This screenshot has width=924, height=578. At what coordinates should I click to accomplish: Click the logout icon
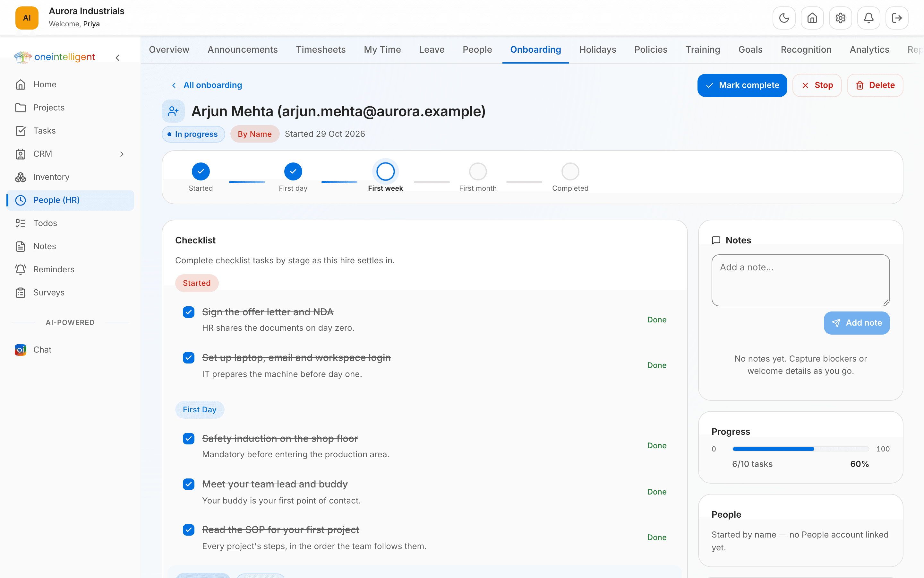point(897,18)
